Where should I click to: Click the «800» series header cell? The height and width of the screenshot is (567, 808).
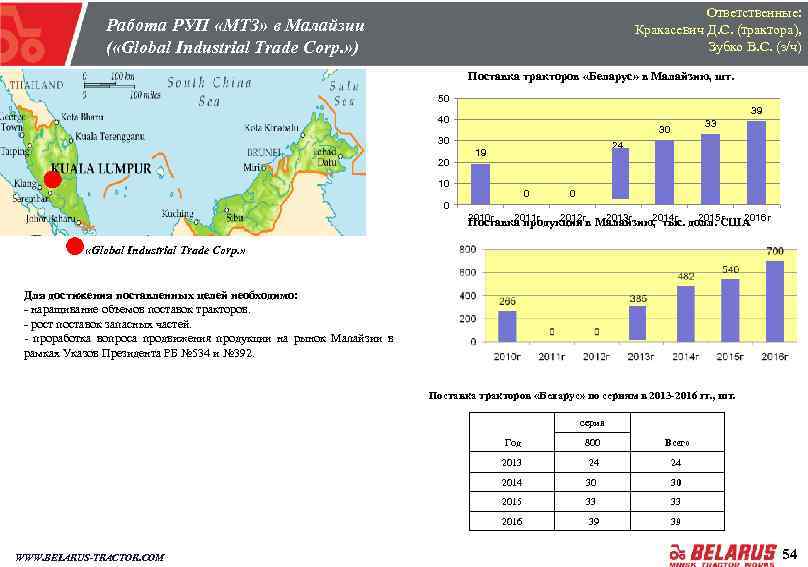coord(592,442)
